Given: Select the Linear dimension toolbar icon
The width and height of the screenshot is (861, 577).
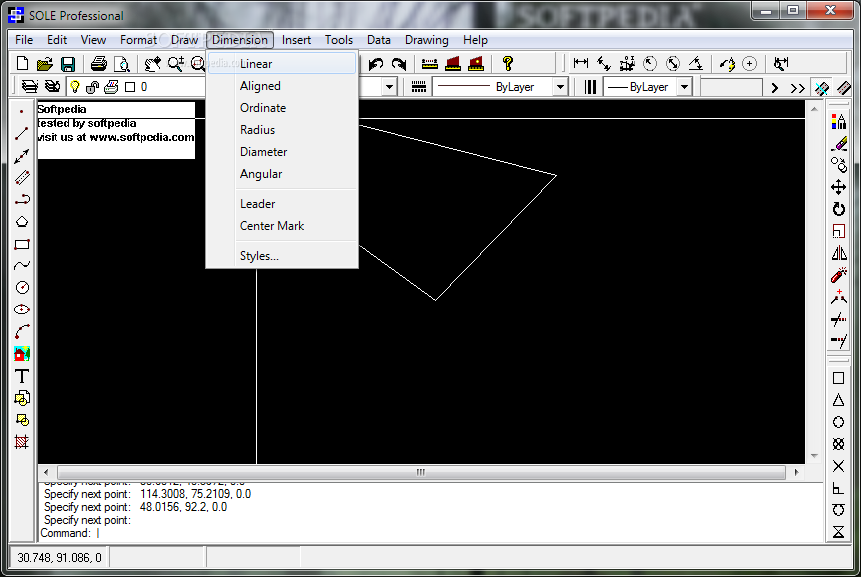Looking at the screenshot, I should [580, 64].
